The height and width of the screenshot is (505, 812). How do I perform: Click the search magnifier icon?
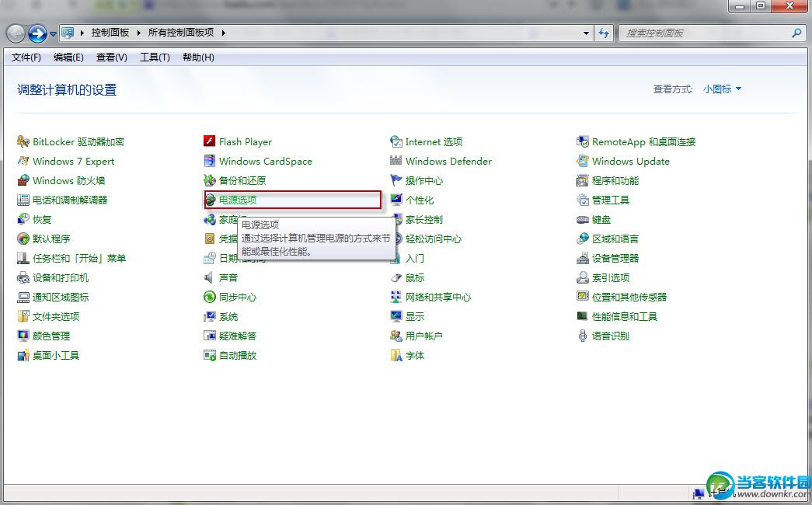[797, 33]
